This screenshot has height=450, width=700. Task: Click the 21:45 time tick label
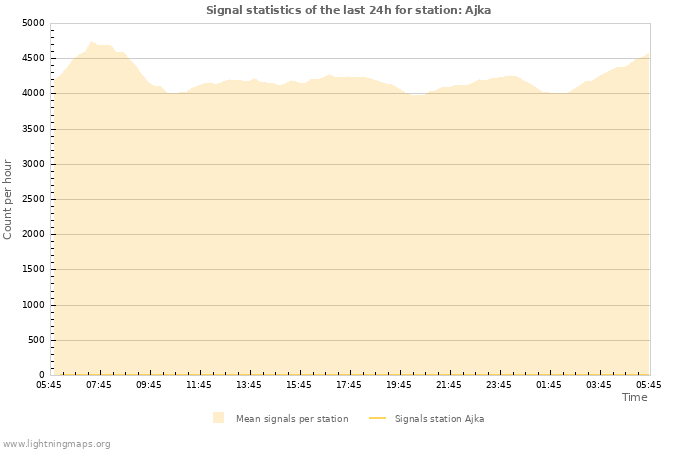click(449, 384)
